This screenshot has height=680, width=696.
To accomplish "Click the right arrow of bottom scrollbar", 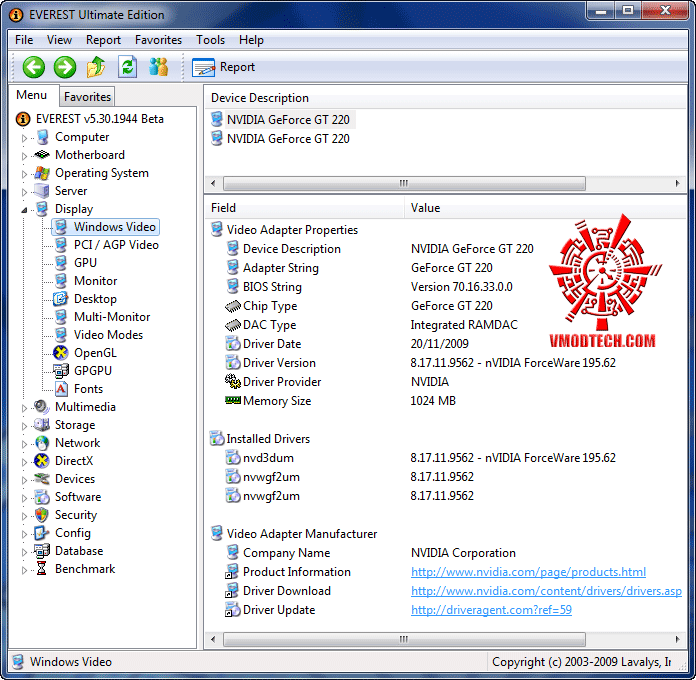I will (677, 639).
